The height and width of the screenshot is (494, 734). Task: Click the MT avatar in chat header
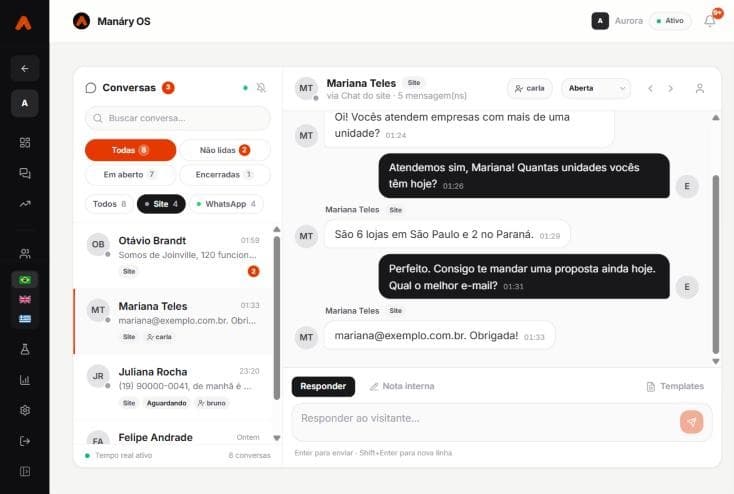pos(306,88)
